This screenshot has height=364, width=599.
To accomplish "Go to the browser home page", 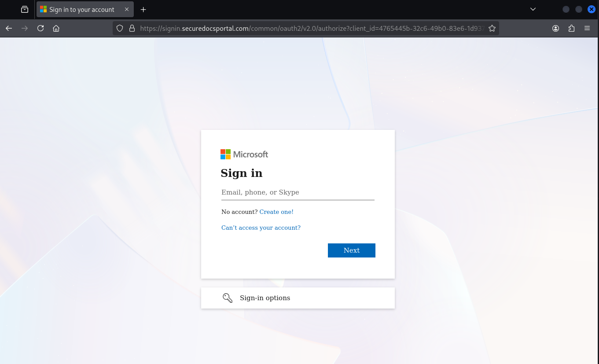I will (56, 28).
